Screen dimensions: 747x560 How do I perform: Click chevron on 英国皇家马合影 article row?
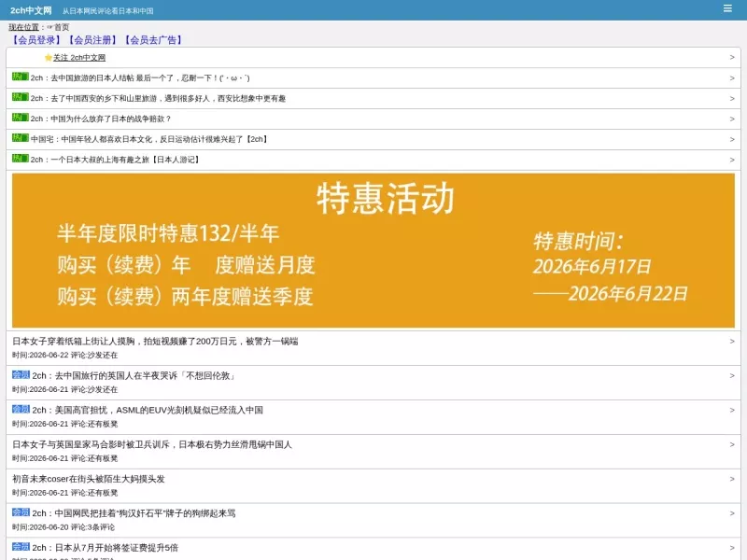pos(732,444)
